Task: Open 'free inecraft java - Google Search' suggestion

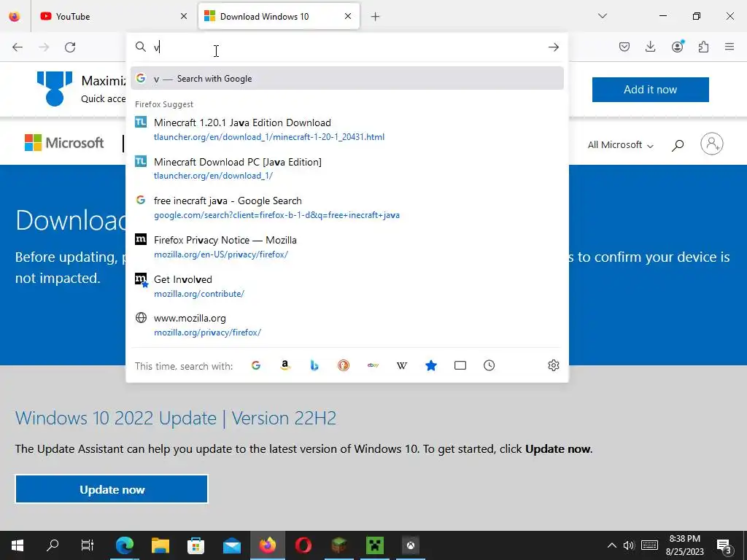Action: (x=347, y=208)
